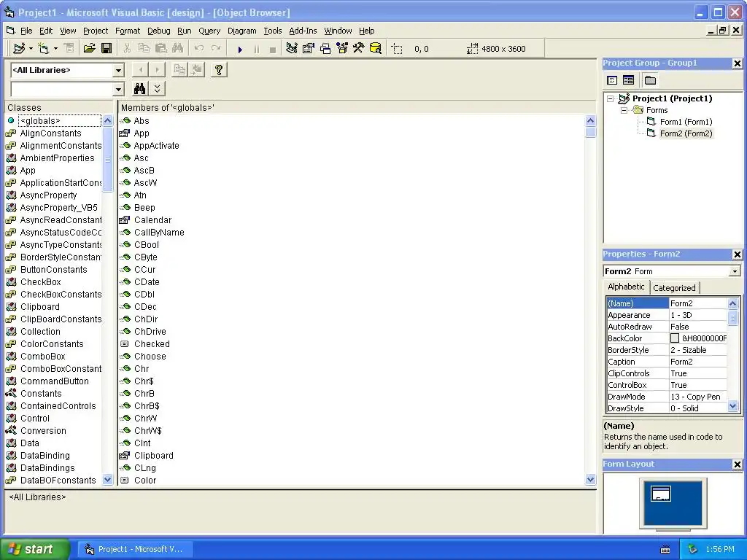Select the Clipboard class in Classes list

click(x=40, y=307)
